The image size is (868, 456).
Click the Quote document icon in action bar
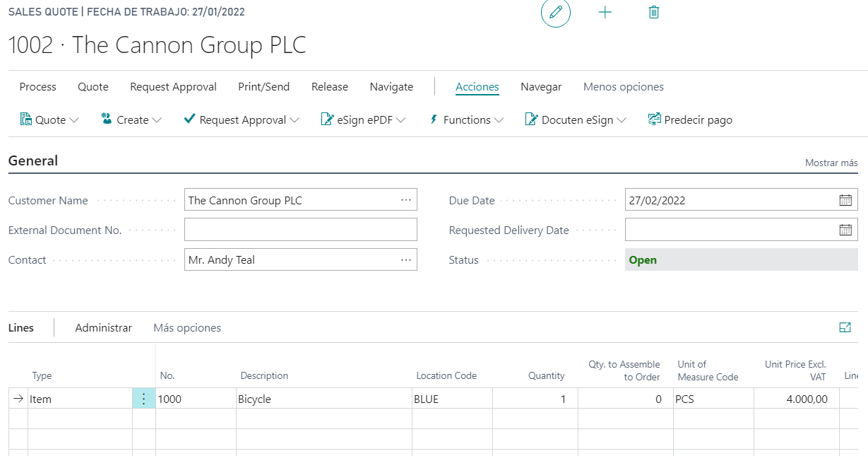coord(26,119)
